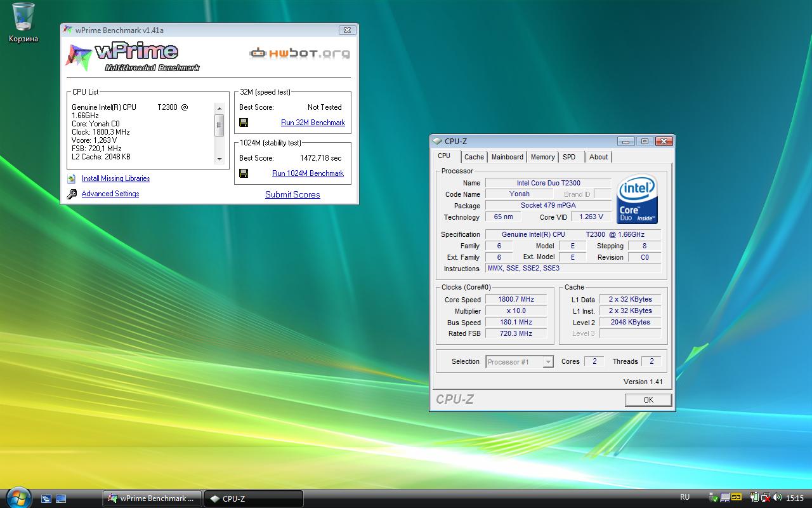Click the Name field Intel Core Duo T2300

coord(548,183)
